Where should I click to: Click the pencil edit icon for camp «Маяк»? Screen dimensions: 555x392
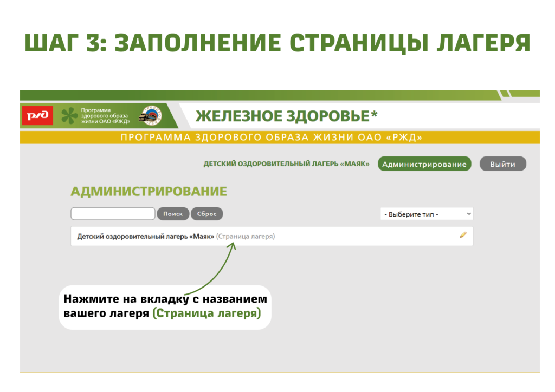click(x=463, y=235)
